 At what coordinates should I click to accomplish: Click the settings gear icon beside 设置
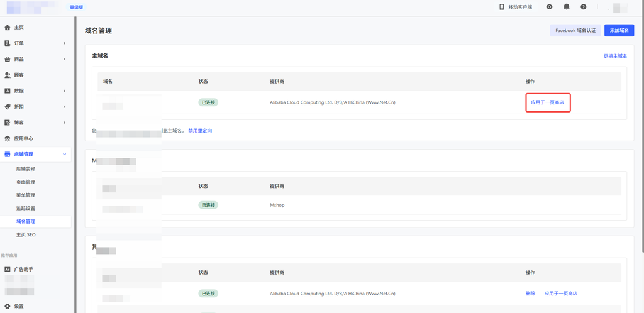[x=8, y=306]
